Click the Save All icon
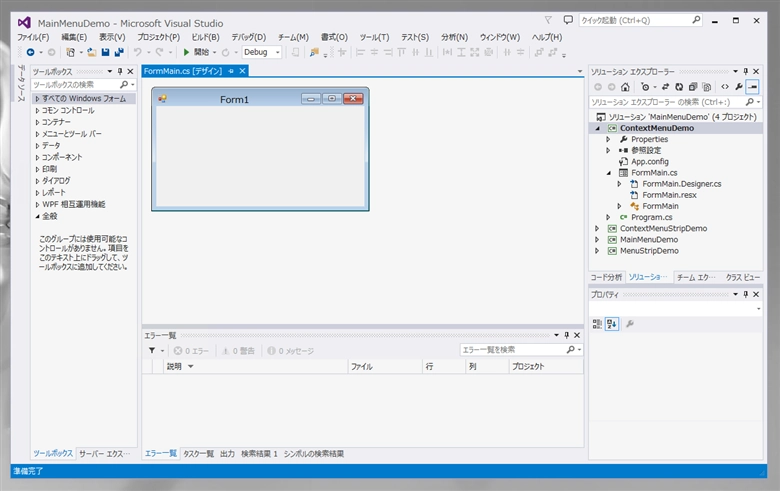Screen dimensions: 780x491 point(119,52)
